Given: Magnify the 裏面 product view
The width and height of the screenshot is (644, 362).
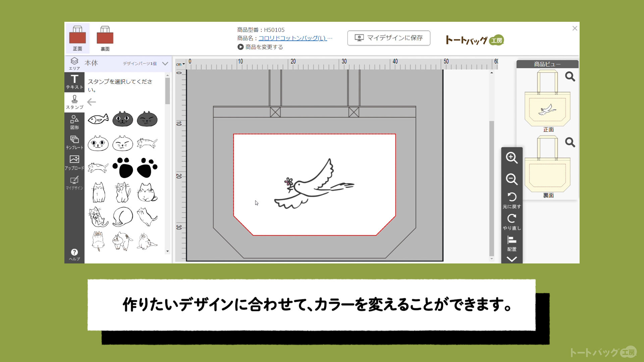Looking at the screenshot, I should (x=570, y=142).
